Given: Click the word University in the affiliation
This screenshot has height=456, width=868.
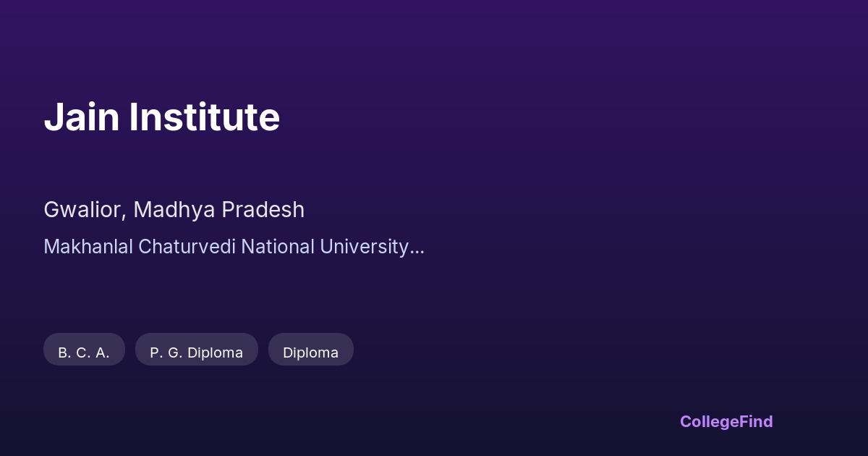Looking at the screenshot, I should (365, 247).
